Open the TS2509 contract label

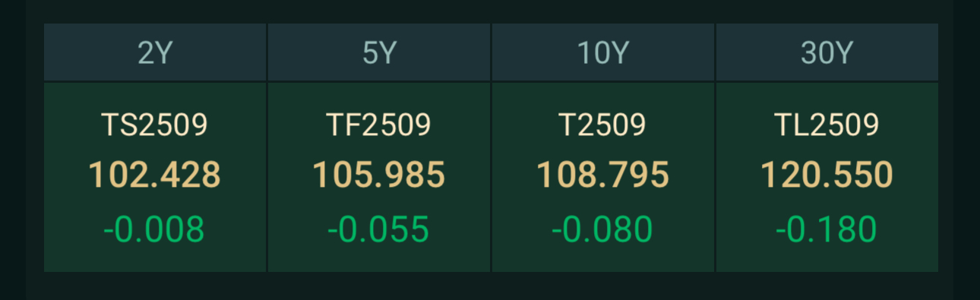click(x=154, y=125)
